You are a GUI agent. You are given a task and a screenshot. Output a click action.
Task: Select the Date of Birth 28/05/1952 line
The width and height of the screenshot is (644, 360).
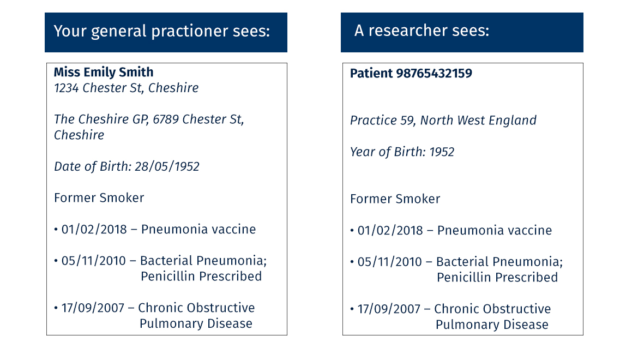(127, 166)
